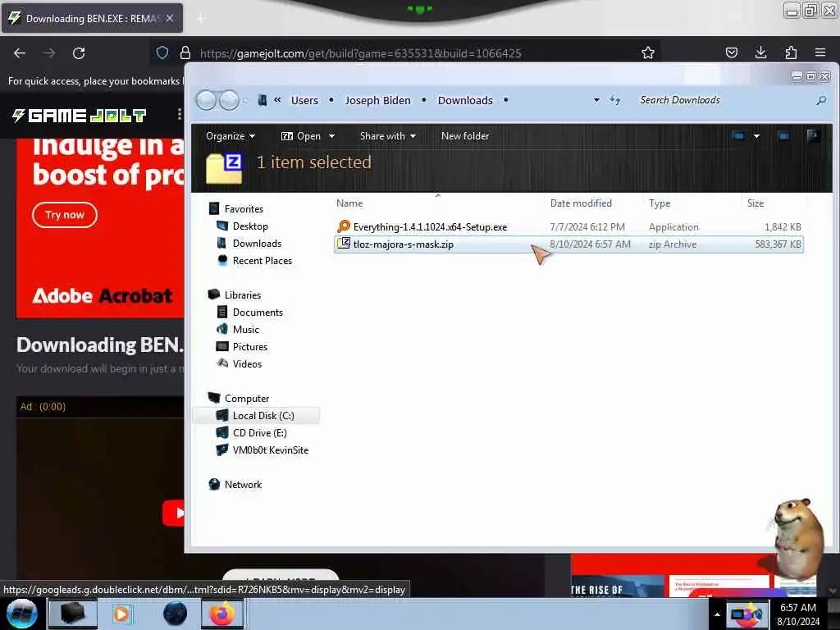840x630 pixels.
Task: Click the Explorer forward button
Action: (x=230, y=100)
